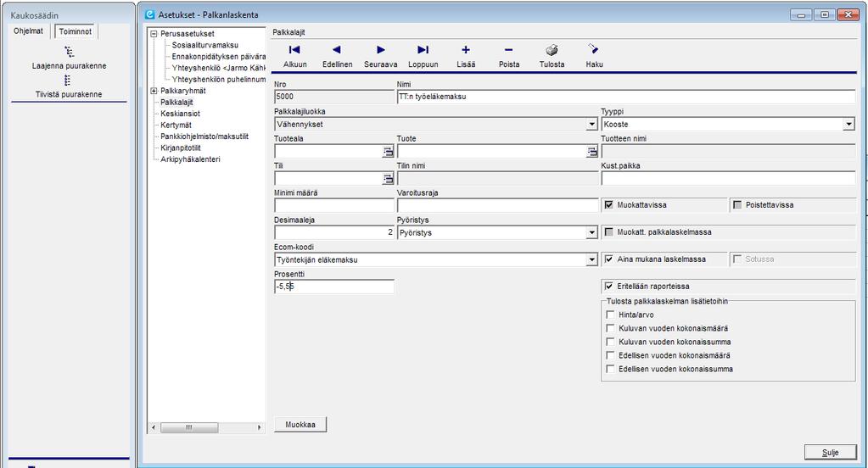Enable Kuluvan vuoden kokonaissumma checkbox
The image size is (868, 468).
(611, 342)
